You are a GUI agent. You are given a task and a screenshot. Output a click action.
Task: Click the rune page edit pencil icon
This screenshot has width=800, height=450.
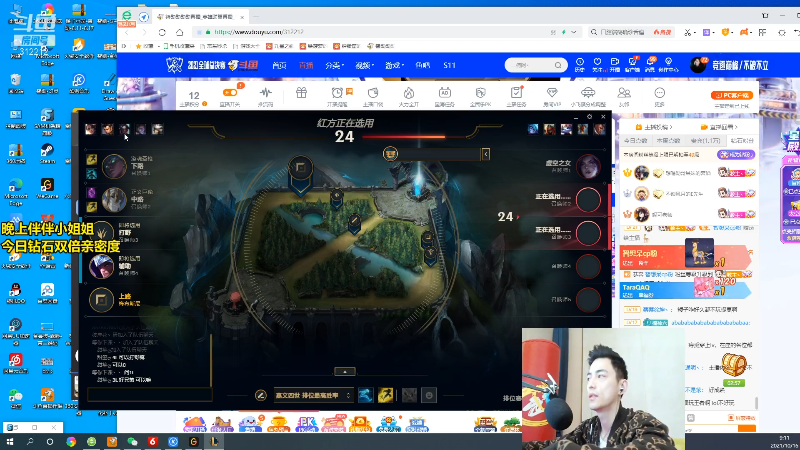261,395
